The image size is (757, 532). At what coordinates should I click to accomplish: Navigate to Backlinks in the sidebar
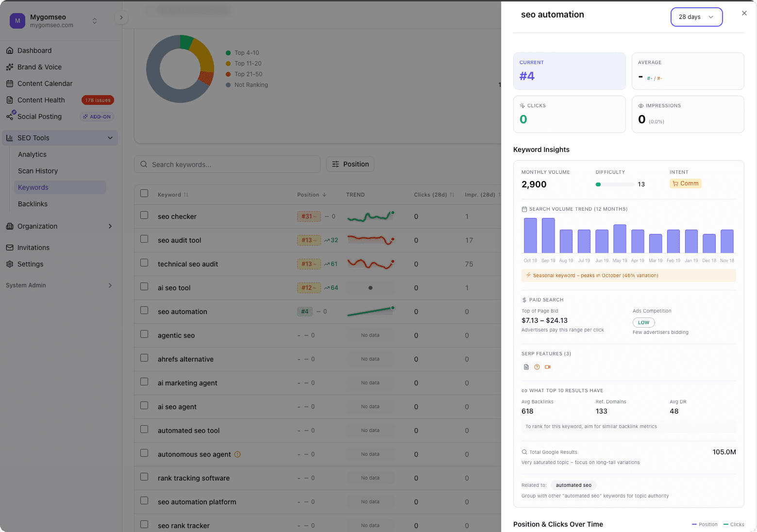(x=33, y=204)
